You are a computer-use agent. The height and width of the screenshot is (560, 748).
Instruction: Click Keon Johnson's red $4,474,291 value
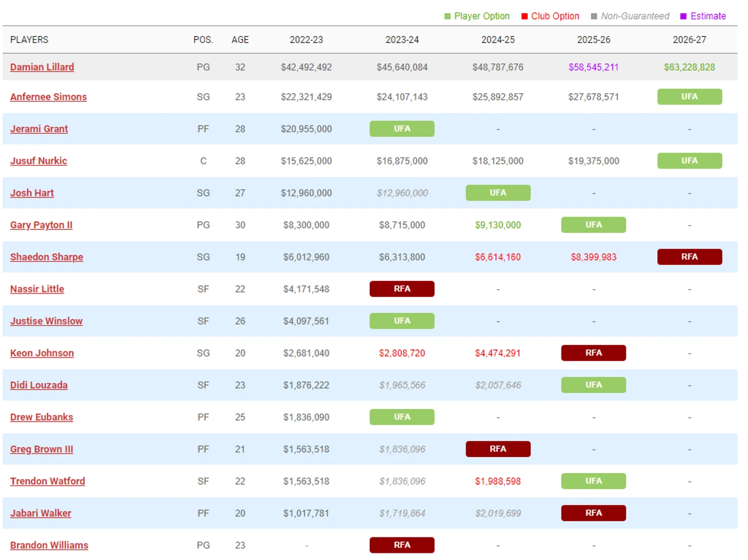pos(498,353)
